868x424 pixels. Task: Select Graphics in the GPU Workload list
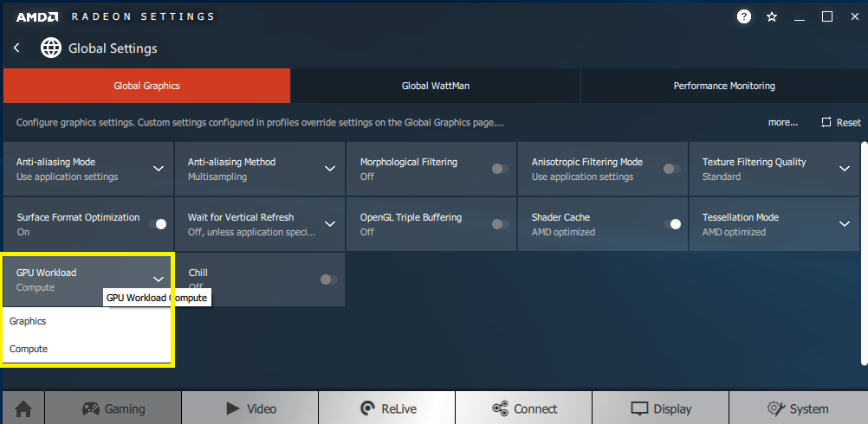pos(87,321)
